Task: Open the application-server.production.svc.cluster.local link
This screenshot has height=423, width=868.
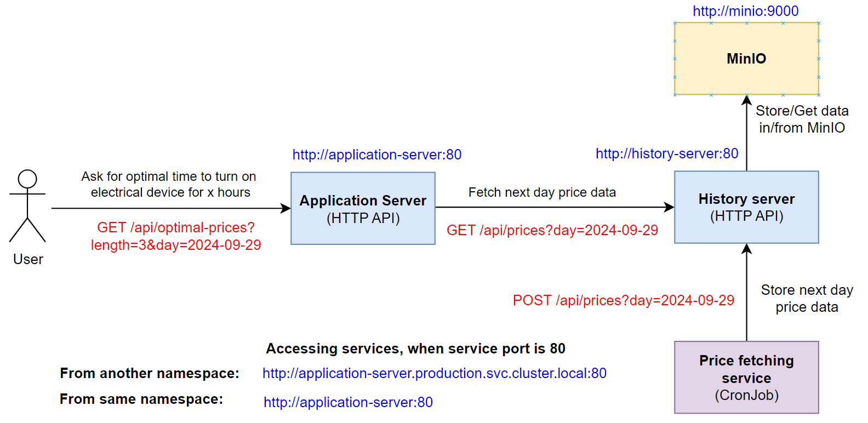Action: coord(435,373)
